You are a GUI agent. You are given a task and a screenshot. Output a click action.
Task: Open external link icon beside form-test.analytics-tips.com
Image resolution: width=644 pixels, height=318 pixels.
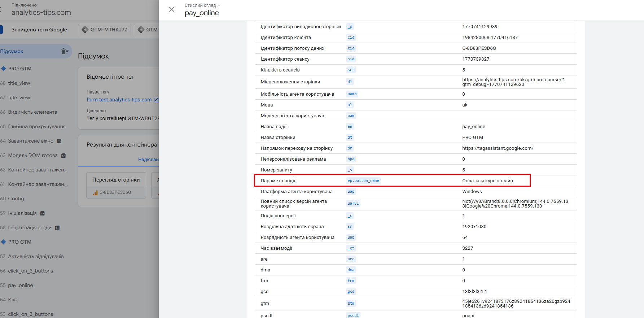tap(156, 100)
